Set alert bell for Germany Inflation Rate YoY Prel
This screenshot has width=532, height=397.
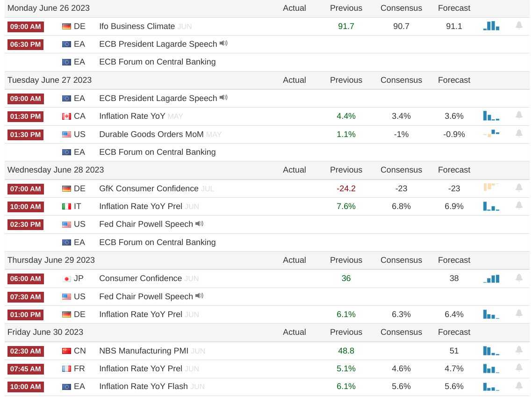click(519, 313)
